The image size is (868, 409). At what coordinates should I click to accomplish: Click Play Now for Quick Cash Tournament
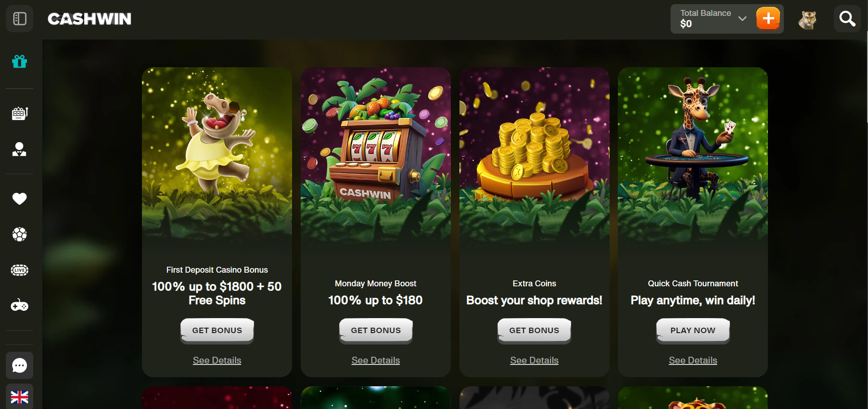pos(693,330)
